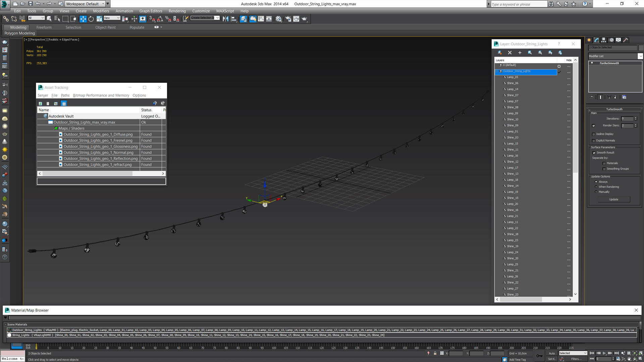Viewport: 644px width, 362px height.
Task: Toggle the Render Iters checkbox
Action: pyautogui.click(x=594, y=126)
